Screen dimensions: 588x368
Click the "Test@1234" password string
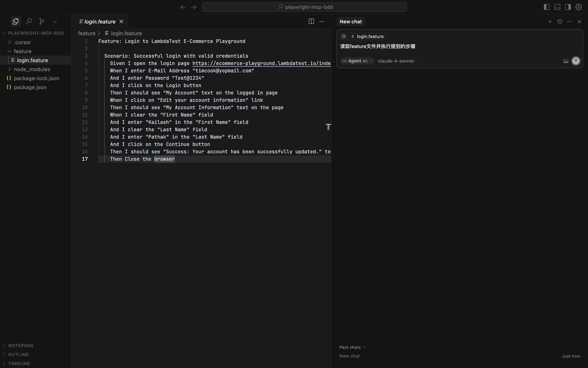(x=188, y=78)
